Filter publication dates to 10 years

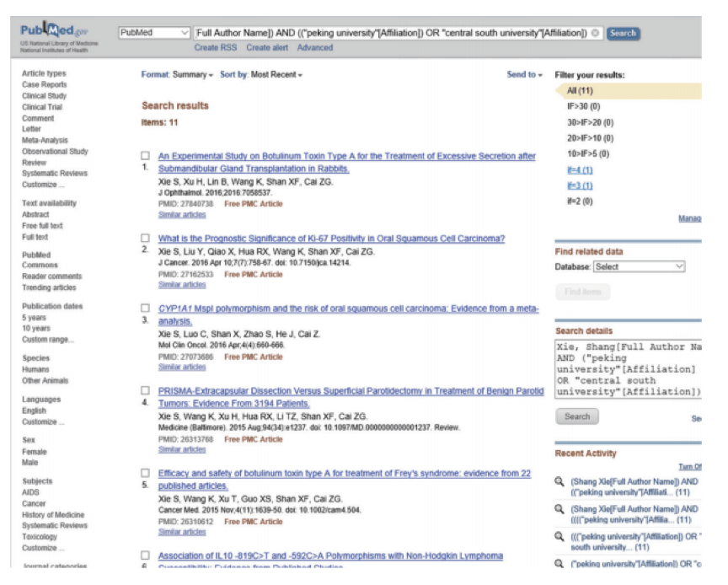[35, 329]
